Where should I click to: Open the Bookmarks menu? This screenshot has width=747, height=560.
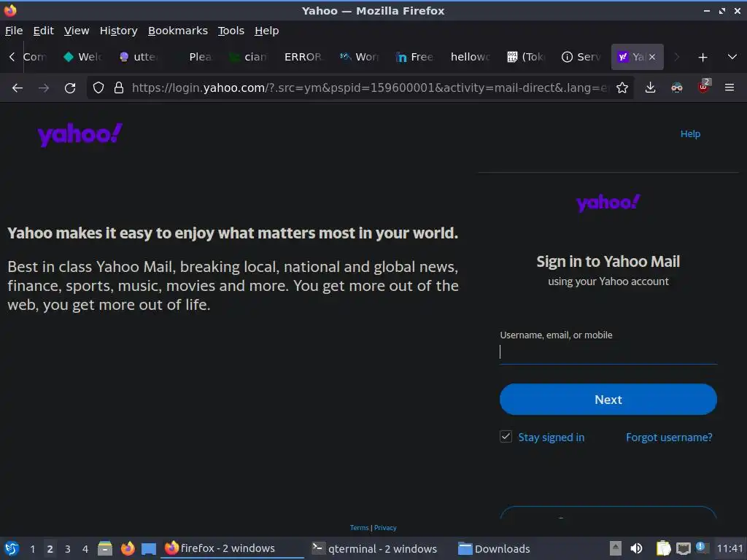(x=178, y=31)
